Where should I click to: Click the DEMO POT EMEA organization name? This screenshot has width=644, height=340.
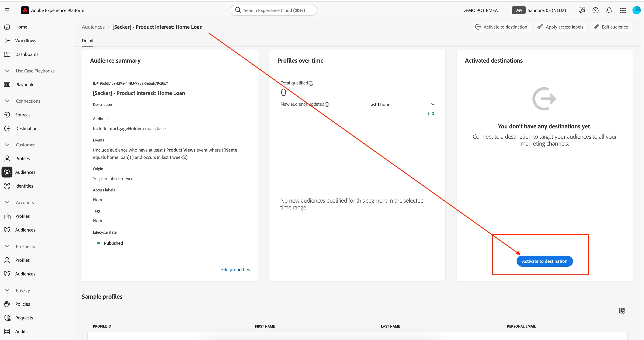pyautogui.click(x=480, y=10)
